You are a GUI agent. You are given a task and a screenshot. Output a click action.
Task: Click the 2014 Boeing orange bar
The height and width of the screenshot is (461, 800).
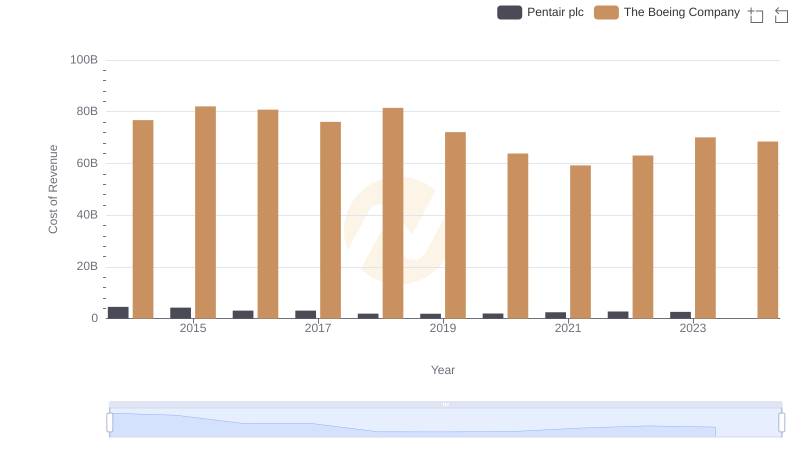(143, 219)
